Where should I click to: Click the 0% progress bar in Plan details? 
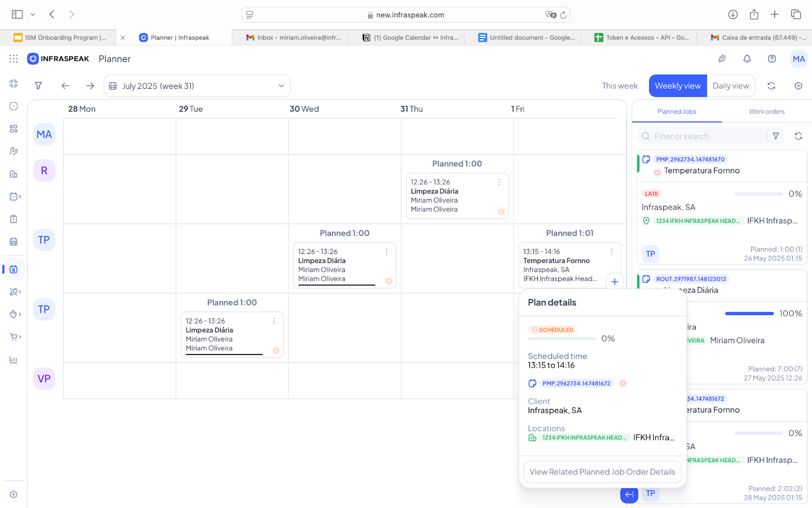pyautogui.click(x=562, y=338)
